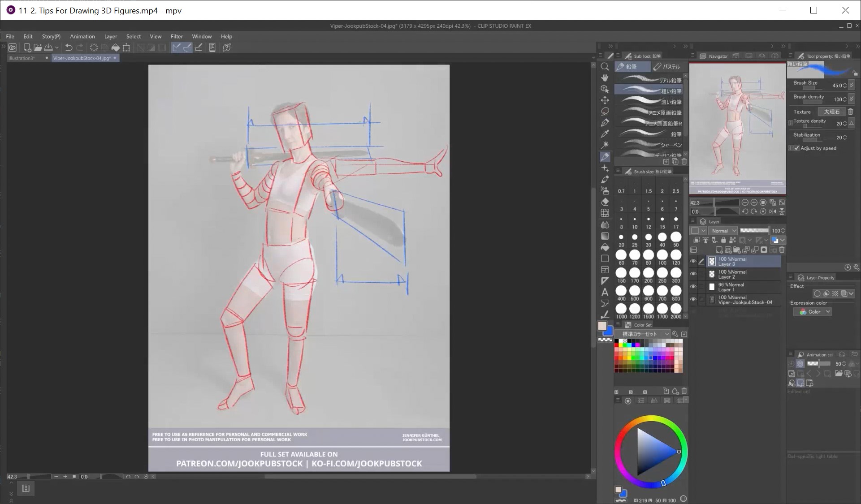Open the Animation menu

[82, 36]
